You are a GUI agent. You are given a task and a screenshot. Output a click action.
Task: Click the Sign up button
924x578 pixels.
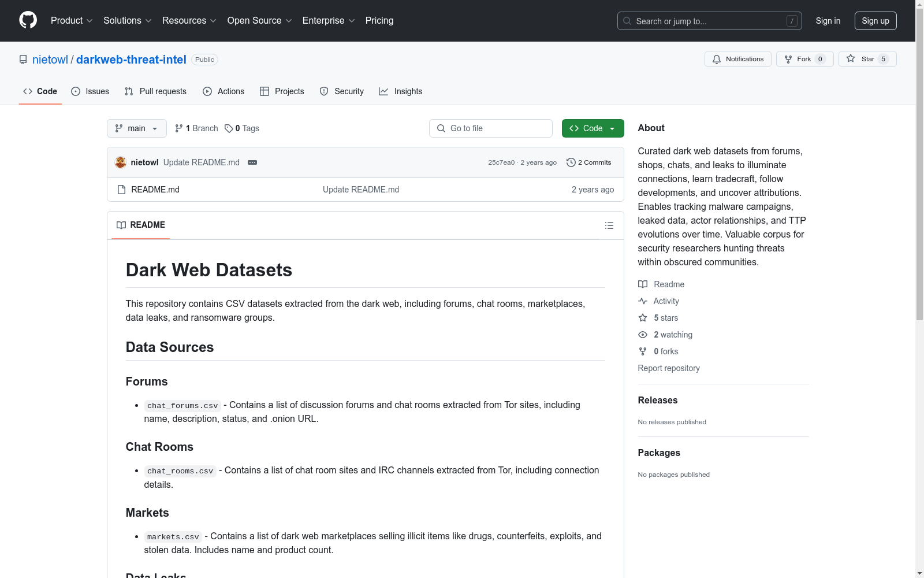875,21
